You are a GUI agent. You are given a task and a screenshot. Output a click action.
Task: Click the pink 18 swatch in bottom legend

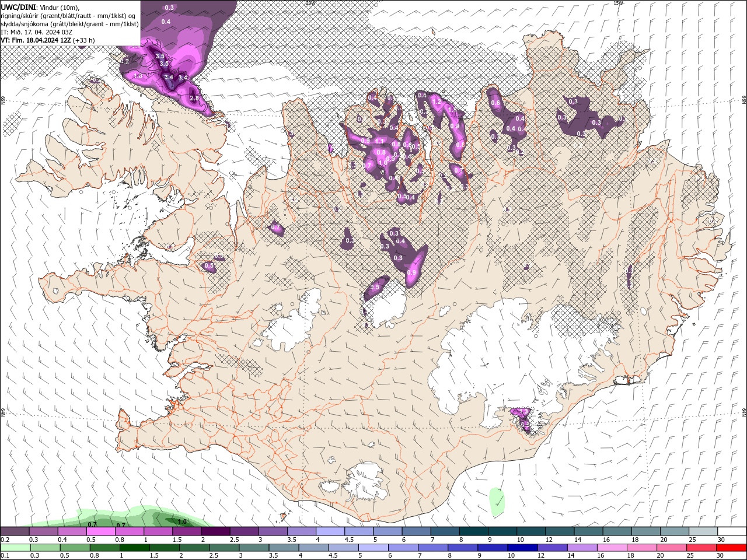641,548
